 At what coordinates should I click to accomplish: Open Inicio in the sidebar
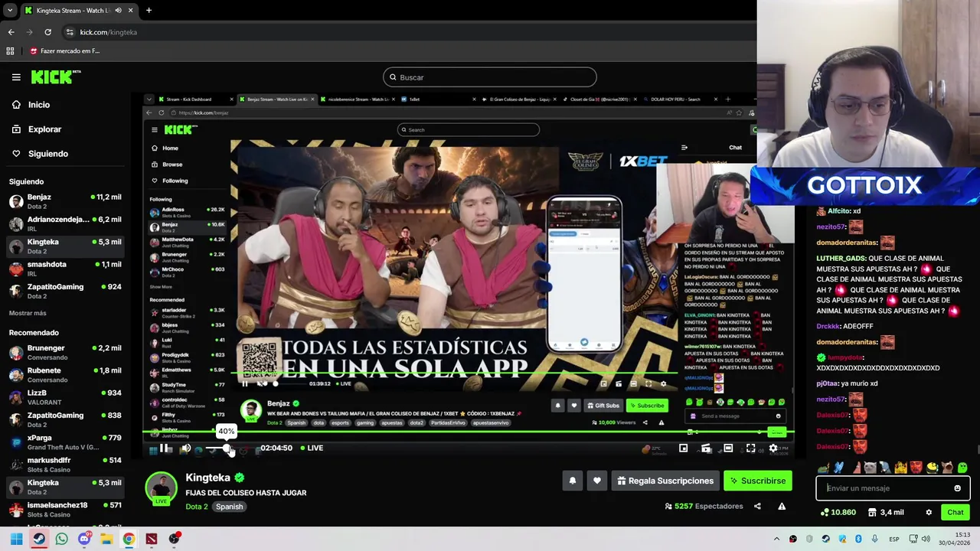[x=39, y=105]
